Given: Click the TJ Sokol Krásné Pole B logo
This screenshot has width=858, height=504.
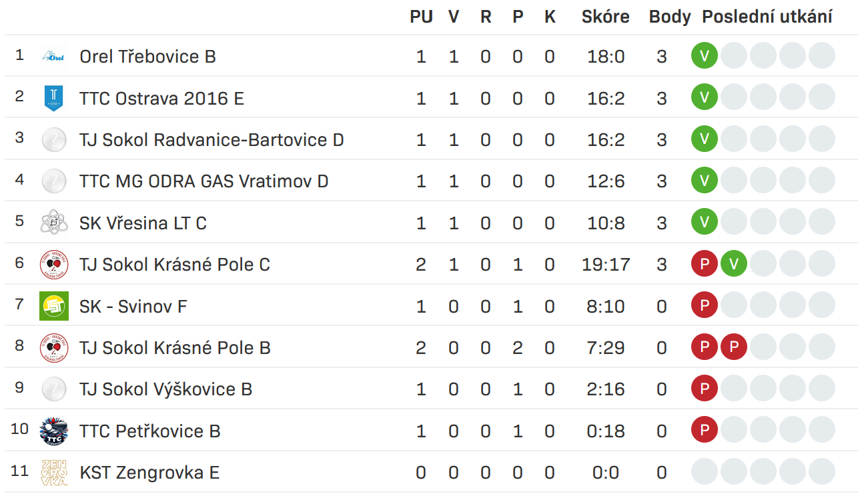Looking at the screenshot, I should pos(53,347).
